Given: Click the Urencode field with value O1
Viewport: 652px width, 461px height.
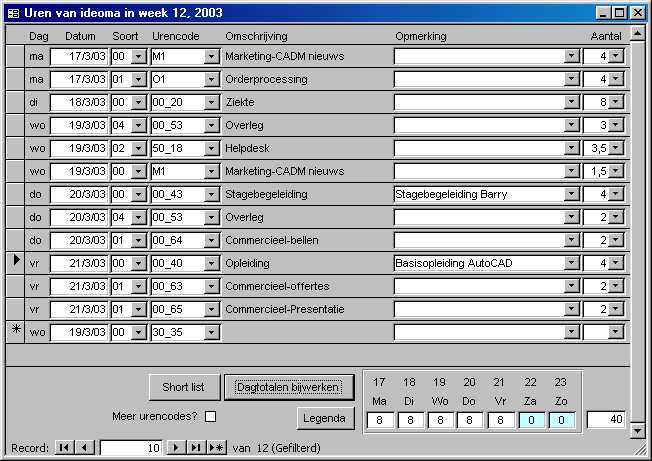Looking at the screenshot, I should [x=178, y=79].
